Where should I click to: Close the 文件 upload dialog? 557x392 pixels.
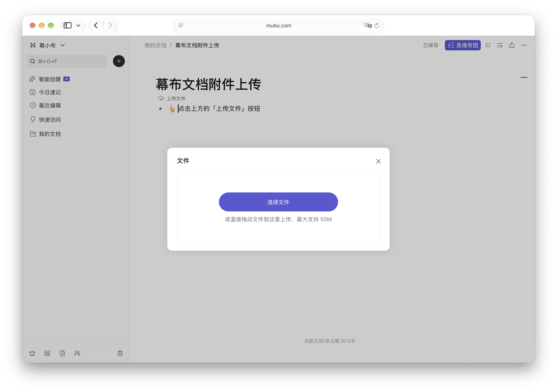click(378, 161)
